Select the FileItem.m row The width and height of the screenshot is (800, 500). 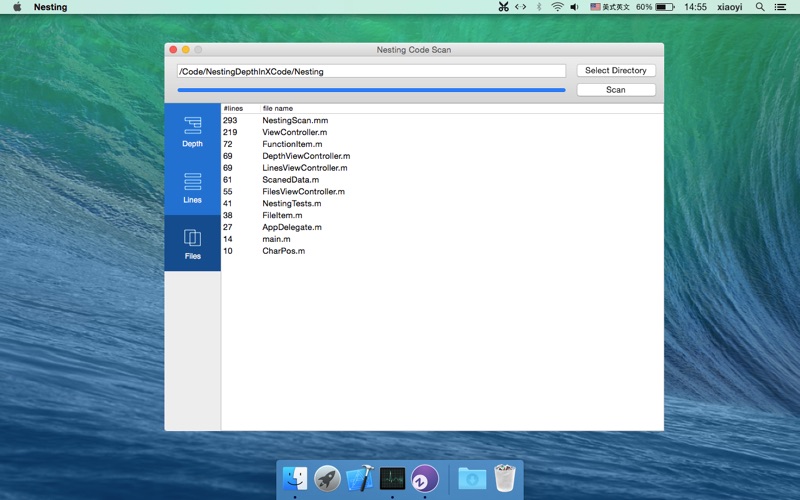442,215
